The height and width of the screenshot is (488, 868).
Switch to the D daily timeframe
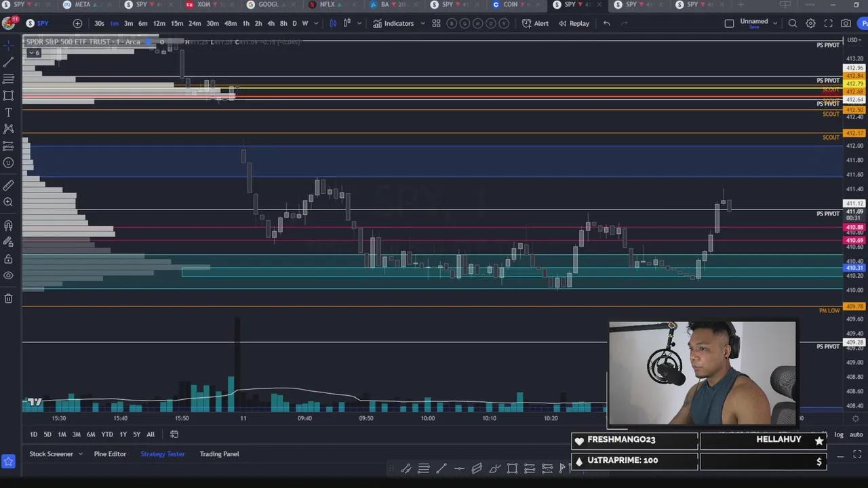(x=294, y=23)
